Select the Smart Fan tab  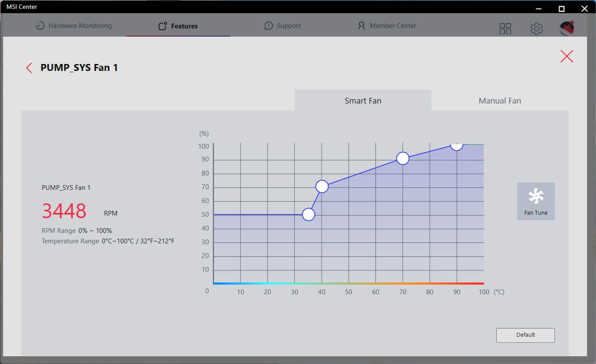click(363, 101)
